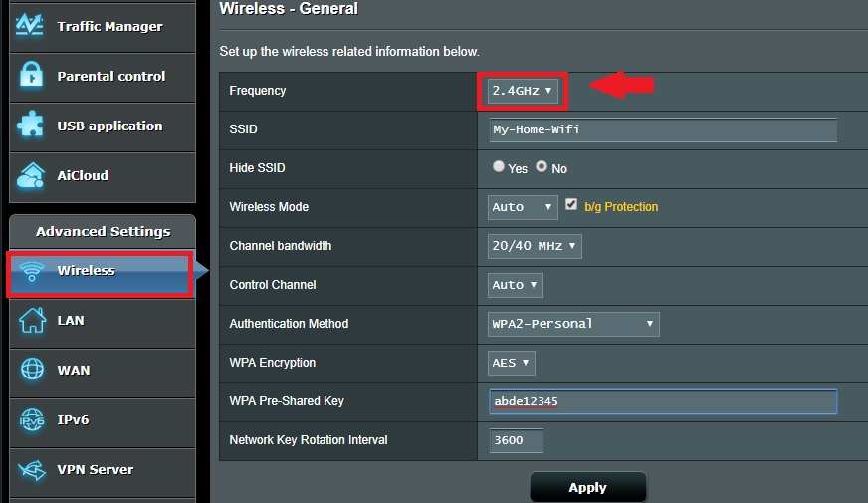
Task: Select No for Hide SSID
Action: pos(542,167)
